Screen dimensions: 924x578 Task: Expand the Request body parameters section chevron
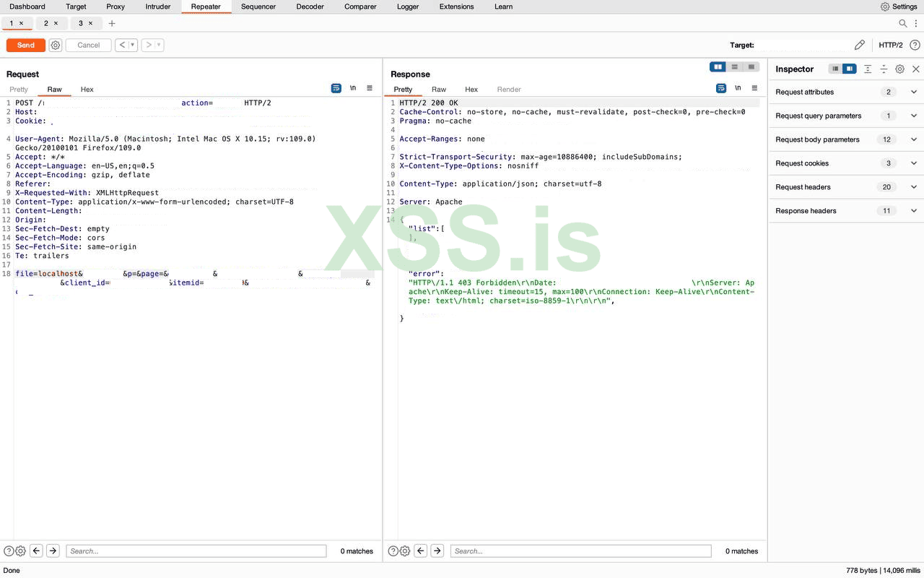[x=914, y=139]
